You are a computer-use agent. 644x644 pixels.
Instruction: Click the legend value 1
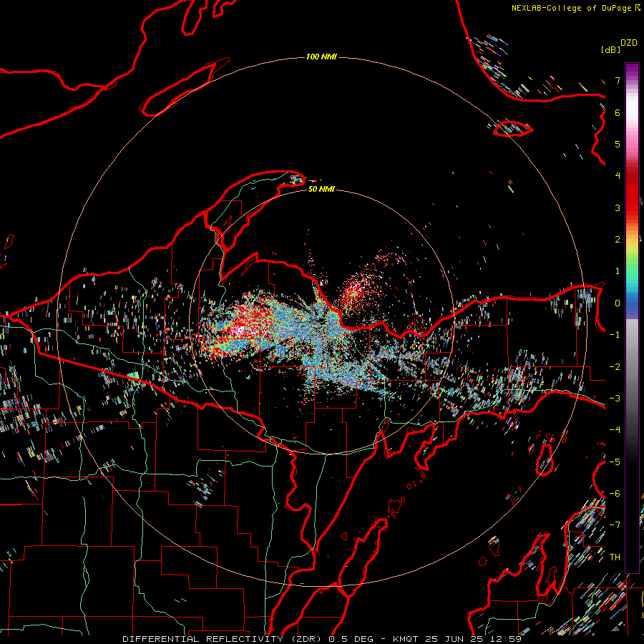tap(618, 271)
